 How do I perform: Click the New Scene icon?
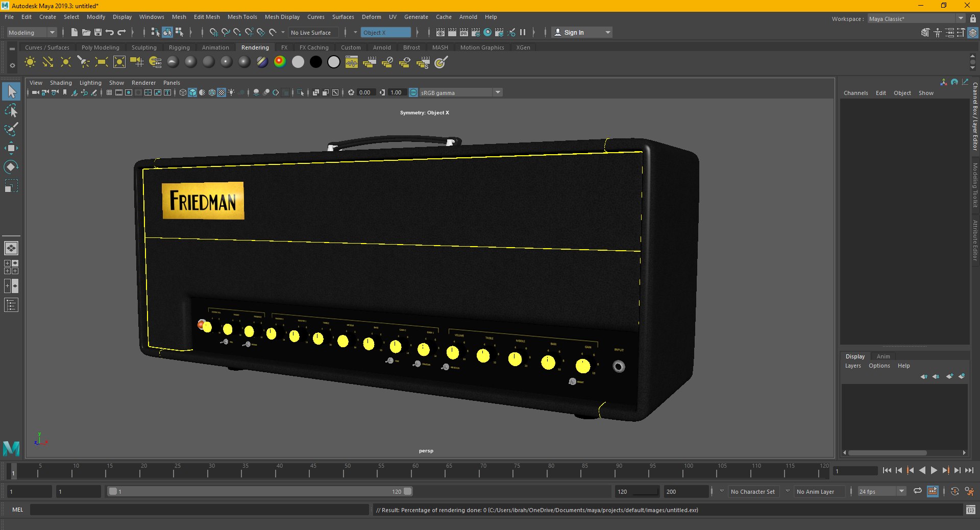tap(75, 32)
